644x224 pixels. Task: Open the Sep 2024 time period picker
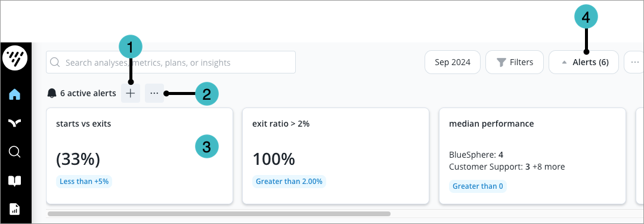click(x=453, y=62)
